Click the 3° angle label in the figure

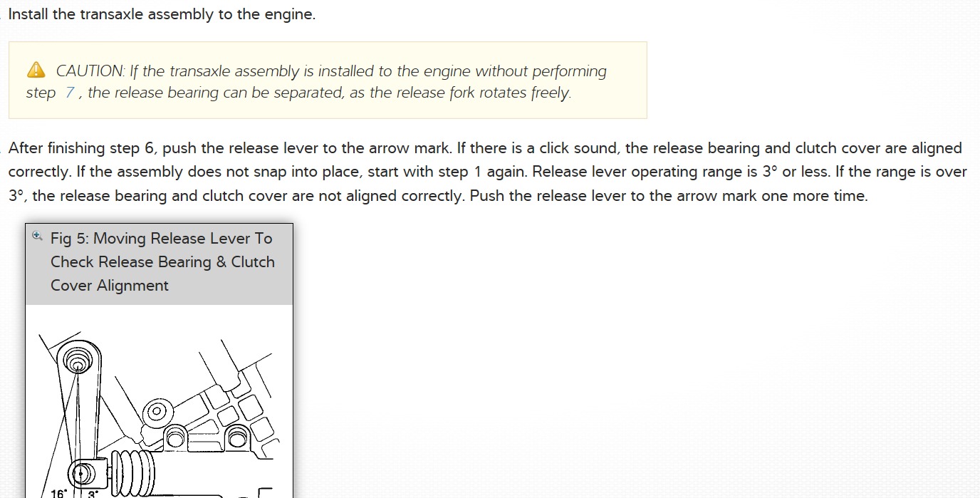click(93, 493)
